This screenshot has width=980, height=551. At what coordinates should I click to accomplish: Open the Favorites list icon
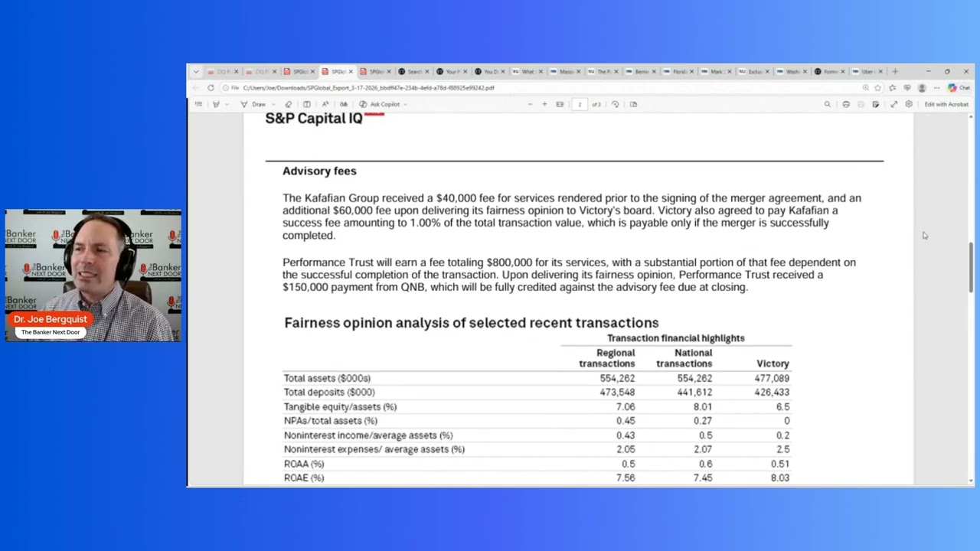[x=893, y=88]
